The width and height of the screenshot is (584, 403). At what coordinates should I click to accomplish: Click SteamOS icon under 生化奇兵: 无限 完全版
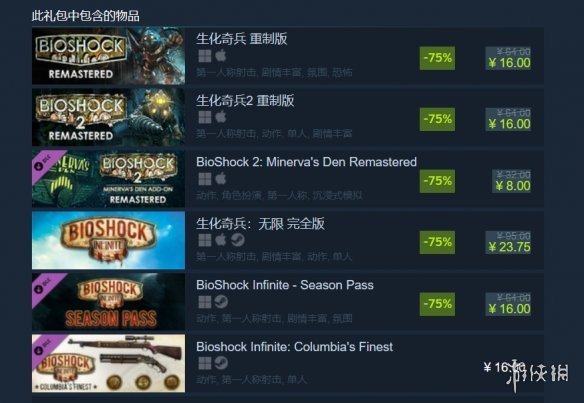click(238, 240)
